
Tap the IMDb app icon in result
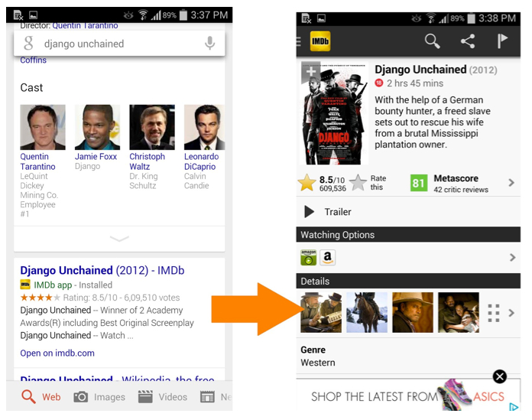point(25,285)
